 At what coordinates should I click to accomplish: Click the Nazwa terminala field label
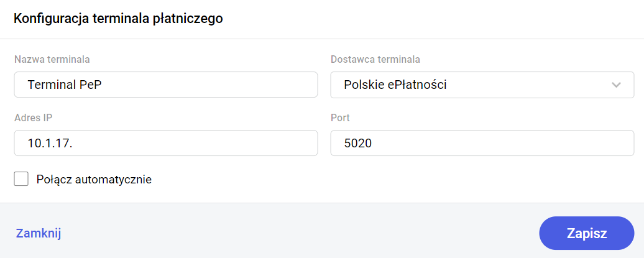(x=52, y=60)
